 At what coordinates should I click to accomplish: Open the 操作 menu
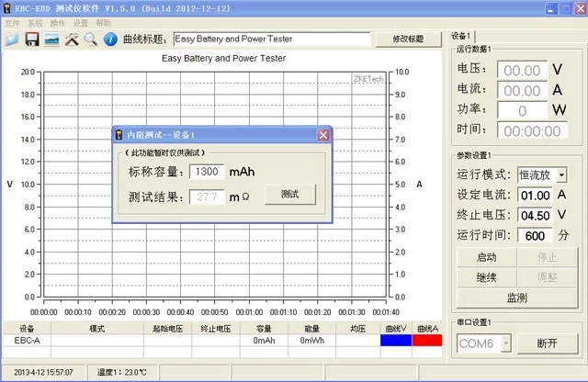click(57, 23)
